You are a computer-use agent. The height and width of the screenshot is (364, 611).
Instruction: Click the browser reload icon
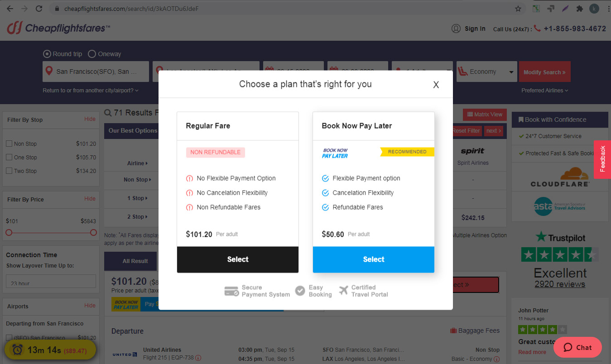click(x=39, y=8)
